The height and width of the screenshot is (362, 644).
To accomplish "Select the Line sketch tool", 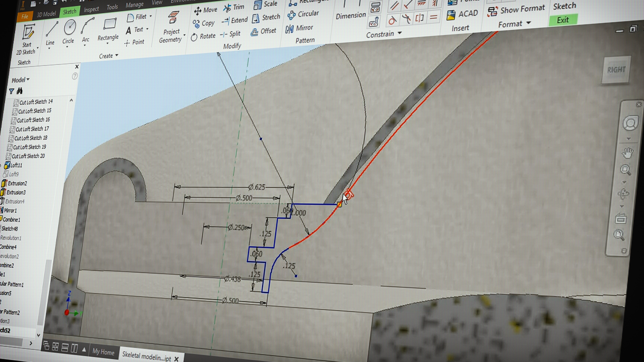I will point(51,31).
